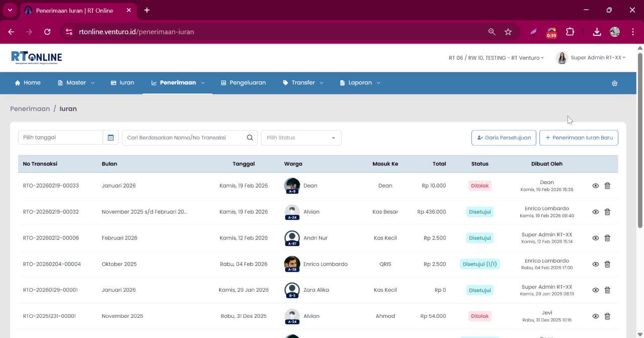View details of transaction RTO-20260219-00033
The image size is (644, 338).
pos(595,186)
